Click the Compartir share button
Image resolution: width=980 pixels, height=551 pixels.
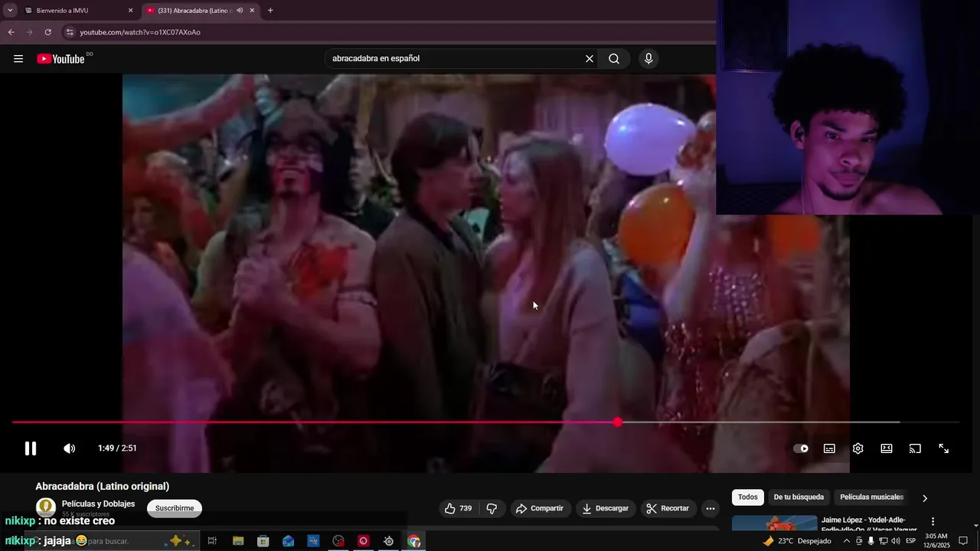[x=540, y=508]
